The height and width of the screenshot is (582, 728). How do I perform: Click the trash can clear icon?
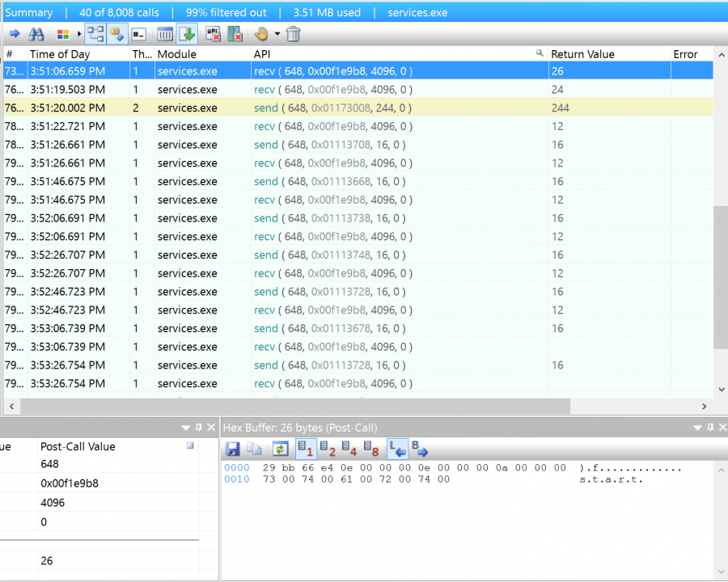[294, 34]
